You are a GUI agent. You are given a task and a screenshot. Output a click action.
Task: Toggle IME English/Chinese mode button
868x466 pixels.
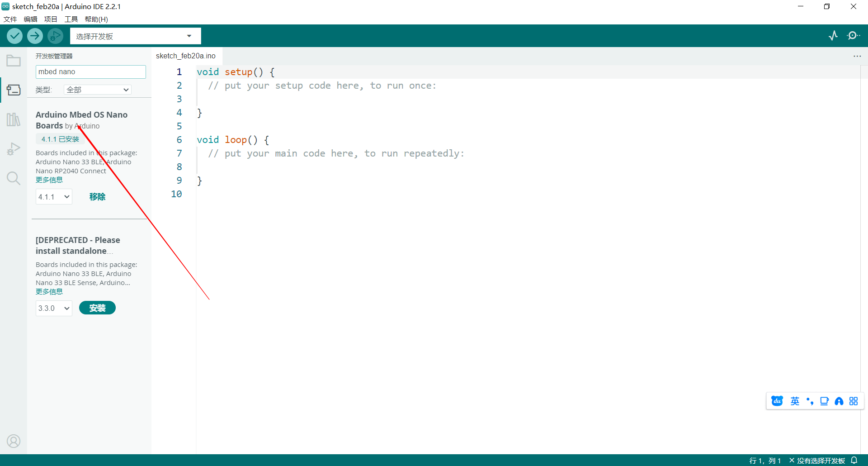795,401
